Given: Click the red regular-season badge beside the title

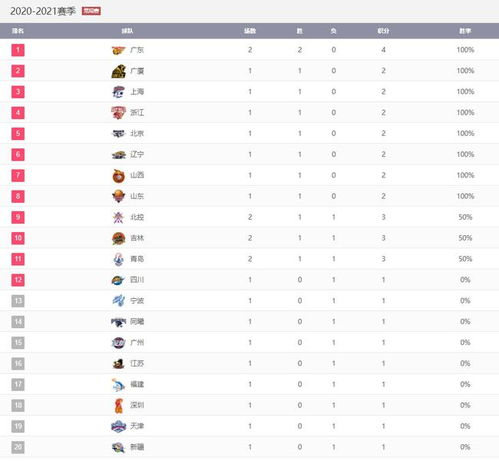Looking at the screenshot, I should point(91,11).
